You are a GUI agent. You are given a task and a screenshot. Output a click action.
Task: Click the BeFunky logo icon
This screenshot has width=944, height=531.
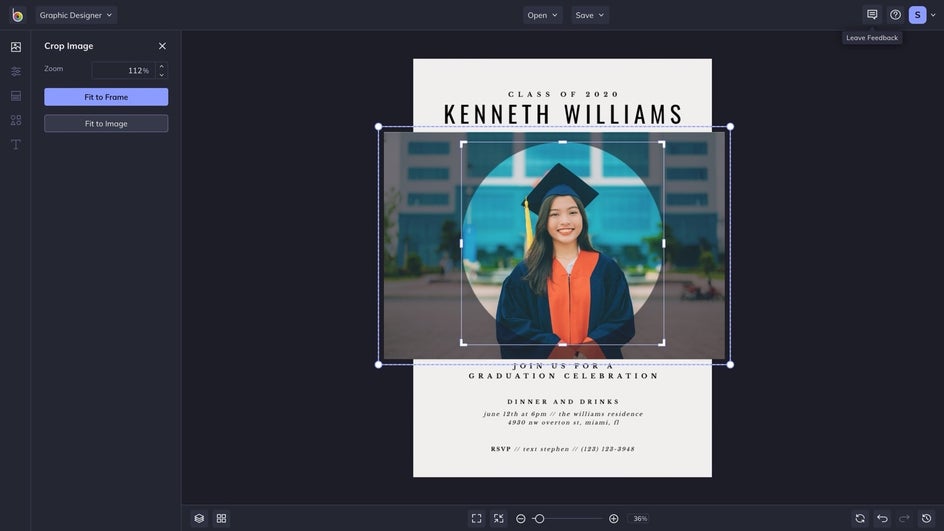17,15
